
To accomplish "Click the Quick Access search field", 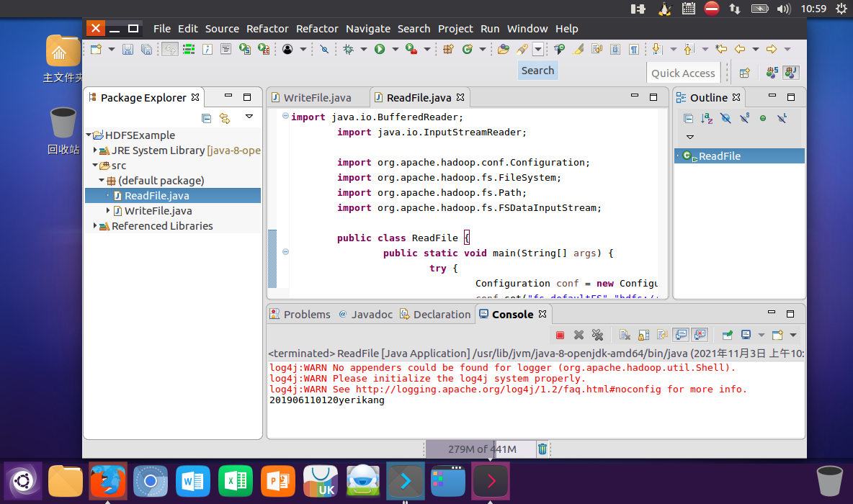I will [x=682, y=73].
